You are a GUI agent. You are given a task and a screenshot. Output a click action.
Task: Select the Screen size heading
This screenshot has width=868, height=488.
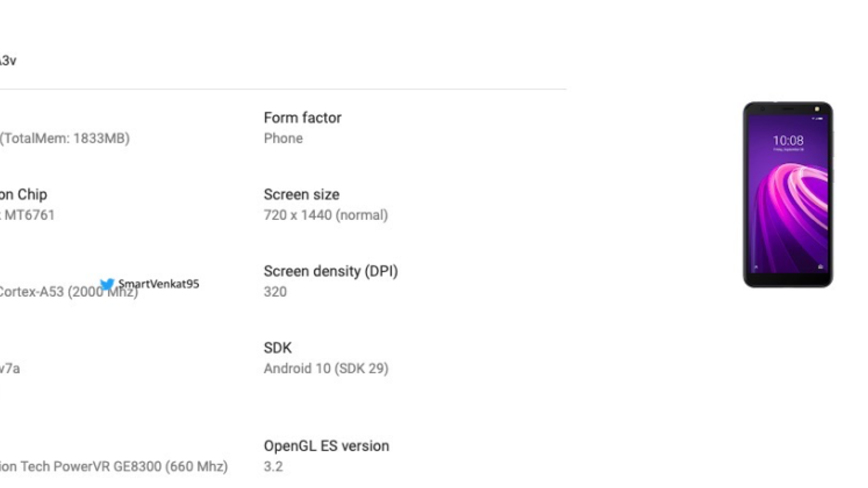pyautogui.click(x=301, y=194)
